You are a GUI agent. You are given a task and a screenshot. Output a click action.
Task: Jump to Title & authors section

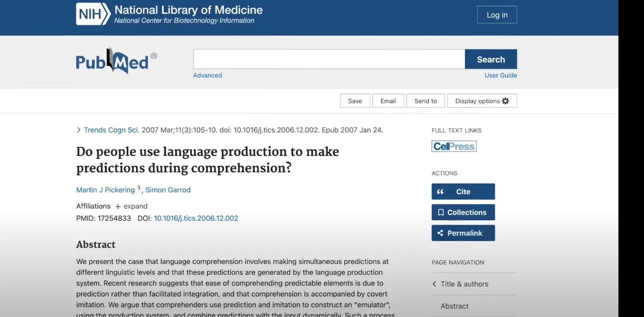[x=464, y=284]
